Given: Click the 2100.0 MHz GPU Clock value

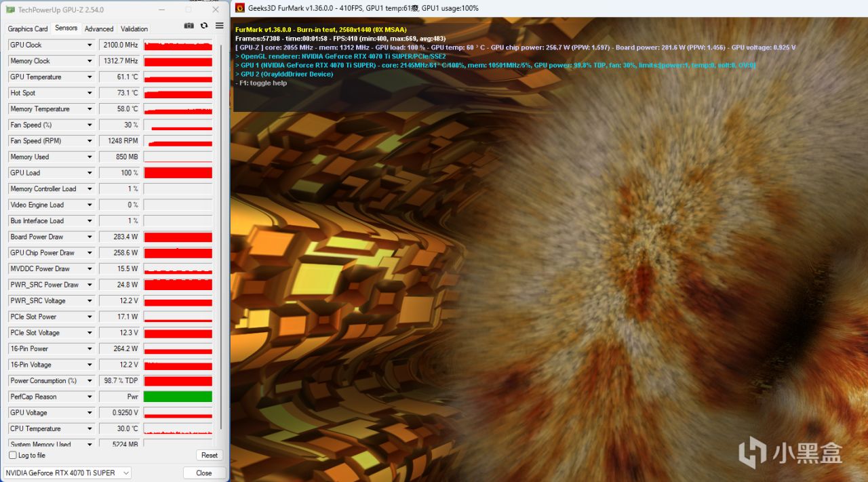Looking at the screenshot, I should [x=119, y=45].
